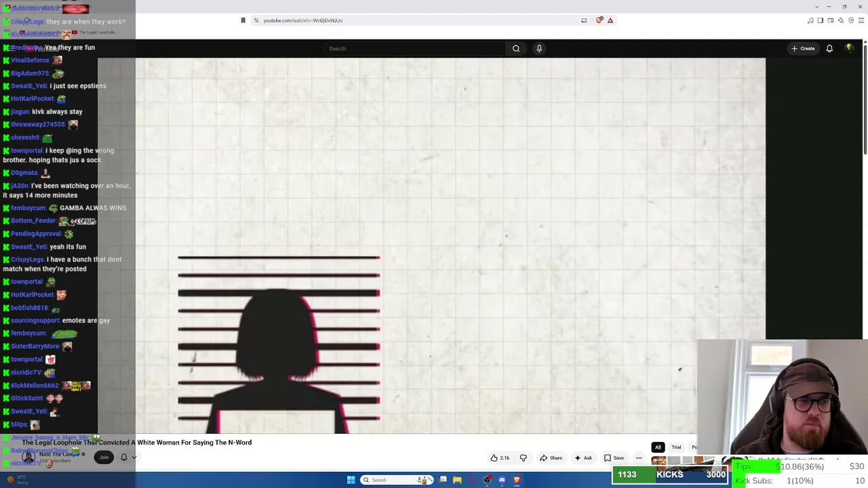Click the video title The Legal Loophole
This screenshot has width=868, height=488.
coord(136,443)
